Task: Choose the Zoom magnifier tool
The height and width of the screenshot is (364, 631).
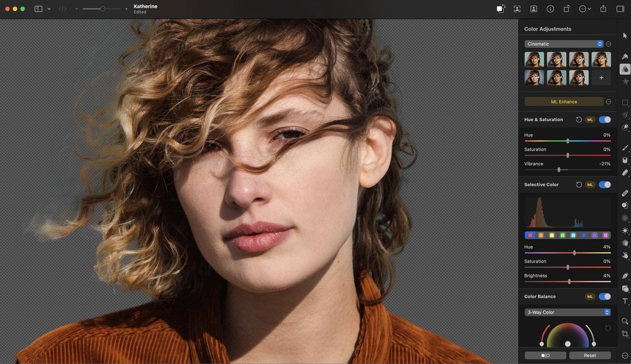Action: 625,321
